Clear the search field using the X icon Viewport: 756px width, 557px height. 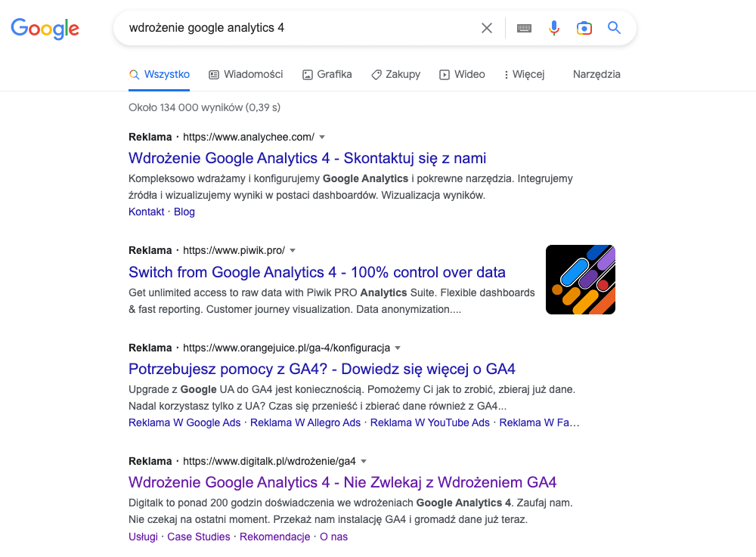pos(486,27)
